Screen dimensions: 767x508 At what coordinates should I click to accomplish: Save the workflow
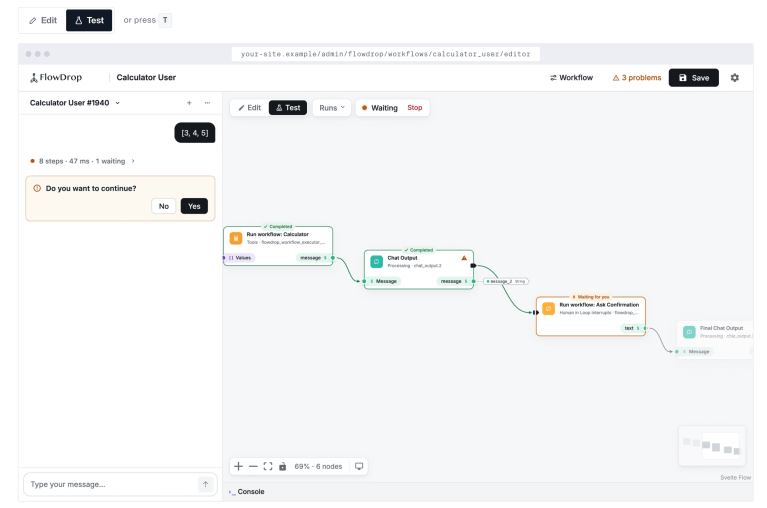point(694,78)
